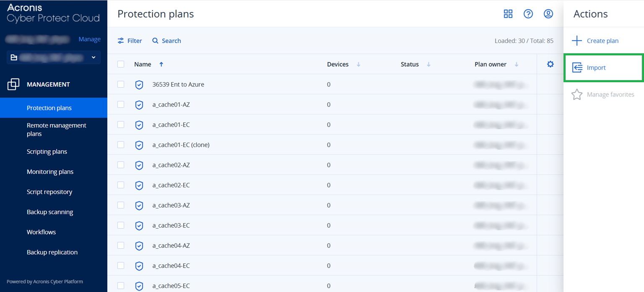Sort by Plan owner column arrow
The height and width of the screenshot is (292, 644).
point(517,64)
